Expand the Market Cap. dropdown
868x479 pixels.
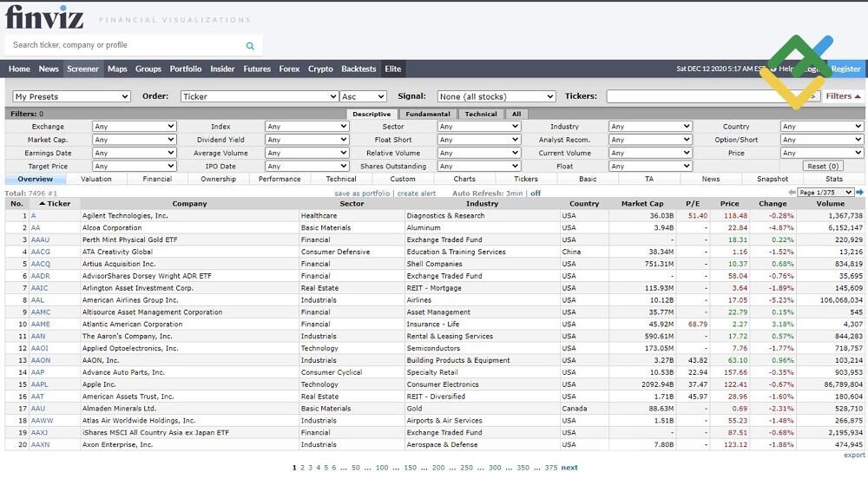pyautogui.click(x=135, y=140)
